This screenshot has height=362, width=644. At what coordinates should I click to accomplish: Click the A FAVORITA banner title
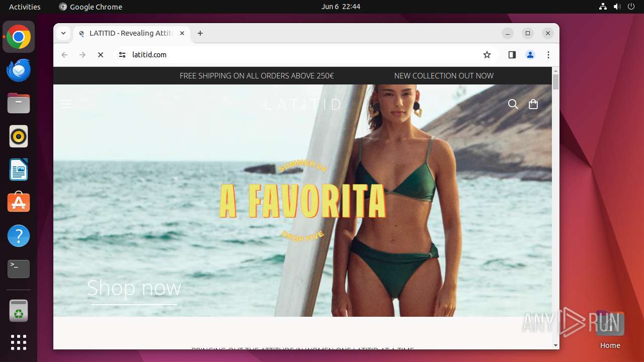coord(303,201)
